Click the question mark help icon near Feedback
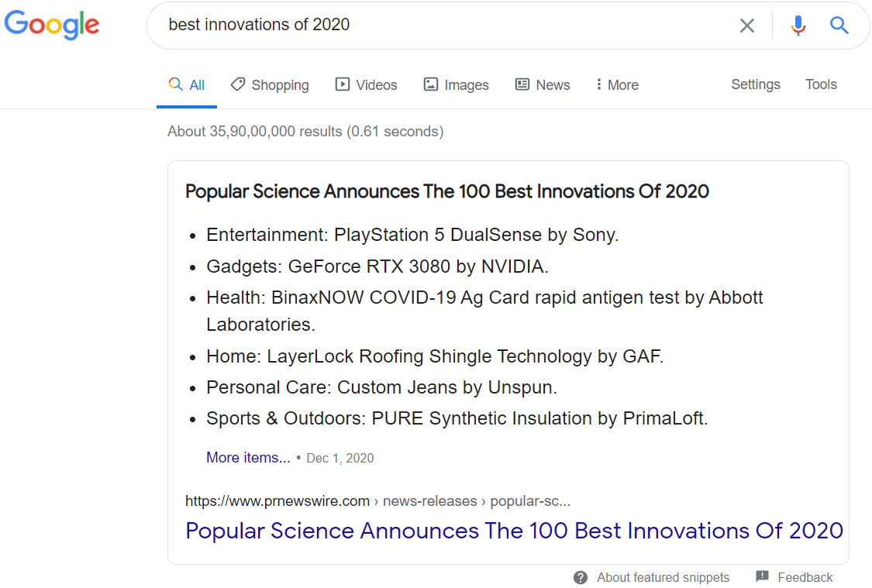 pos(580,577)
